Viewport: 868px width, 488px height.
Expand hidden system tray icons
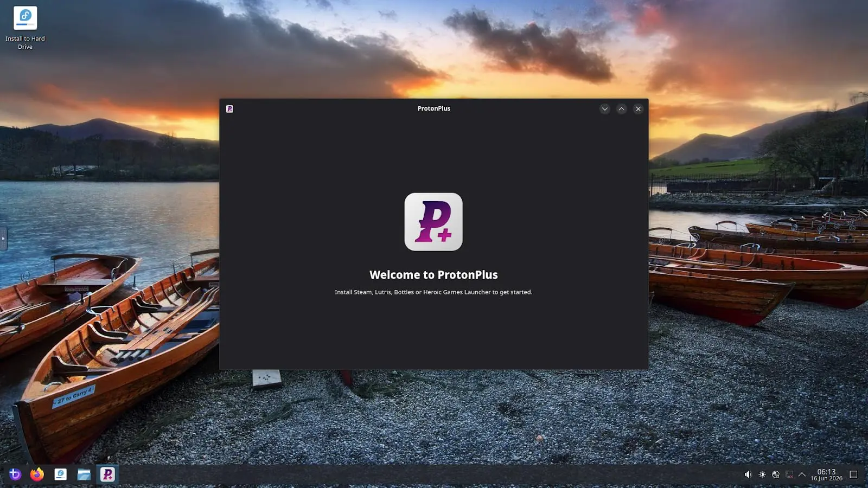coord(802,474)
